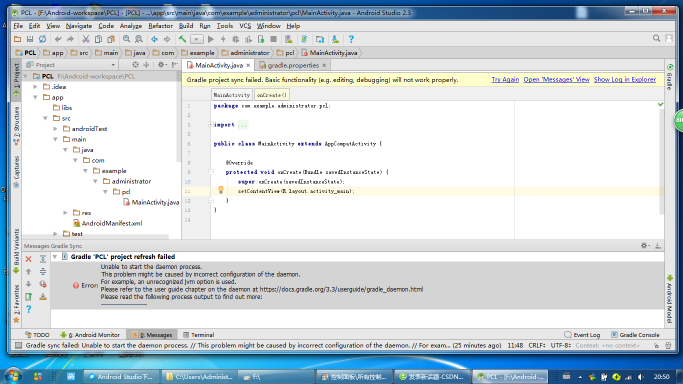Open the Gradle Console button
The width and height of the screenshot is (683, 384).
point(635,335)
